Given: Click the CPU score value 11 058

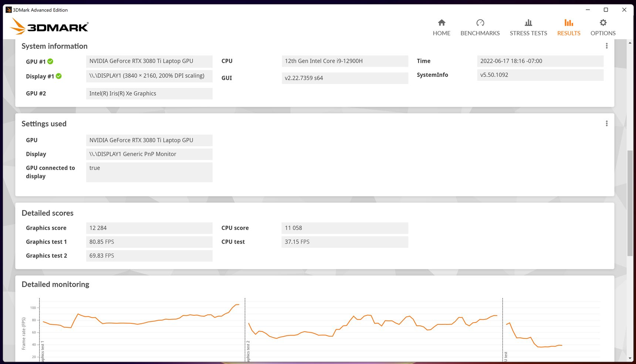Looking at the screenshot, I should (x=345, y=228).
